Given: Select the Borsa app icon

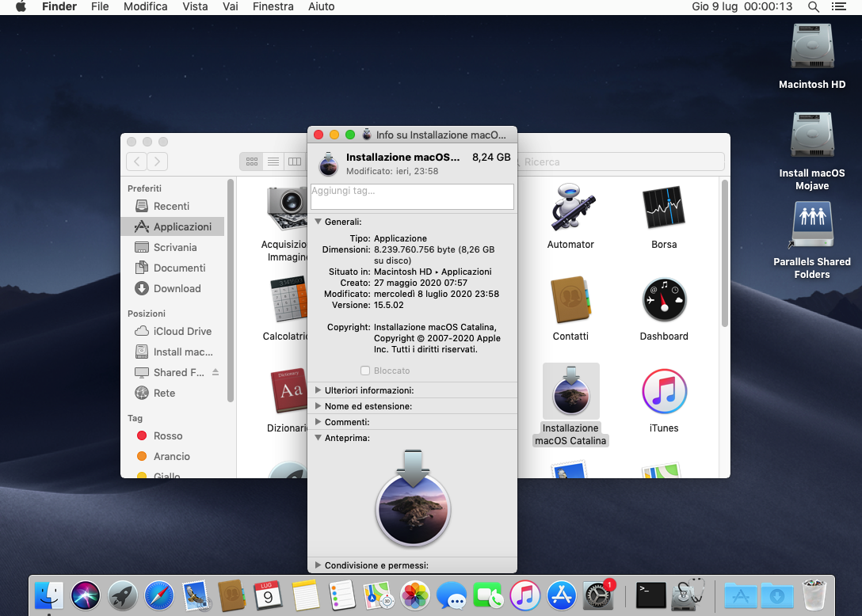Looking at the screenshot, I should pos(664,207).
